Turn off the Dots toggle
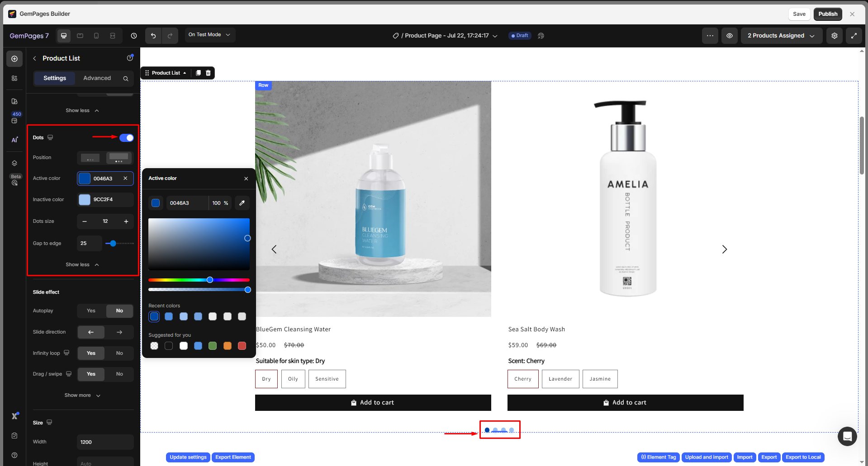 tap(127, 138)
